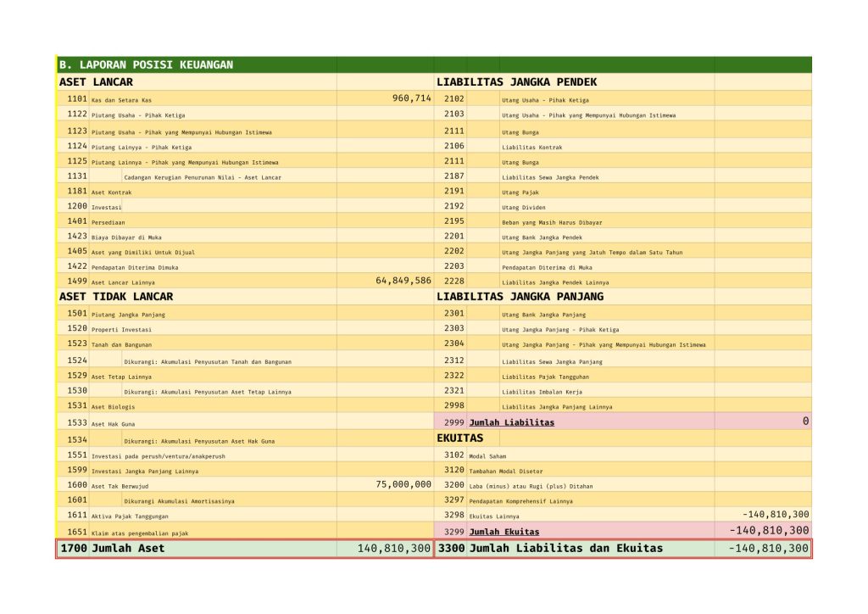
Task: Click the "Investasi Jangka Panjang Lainnya" label
Action: [144, 472]
